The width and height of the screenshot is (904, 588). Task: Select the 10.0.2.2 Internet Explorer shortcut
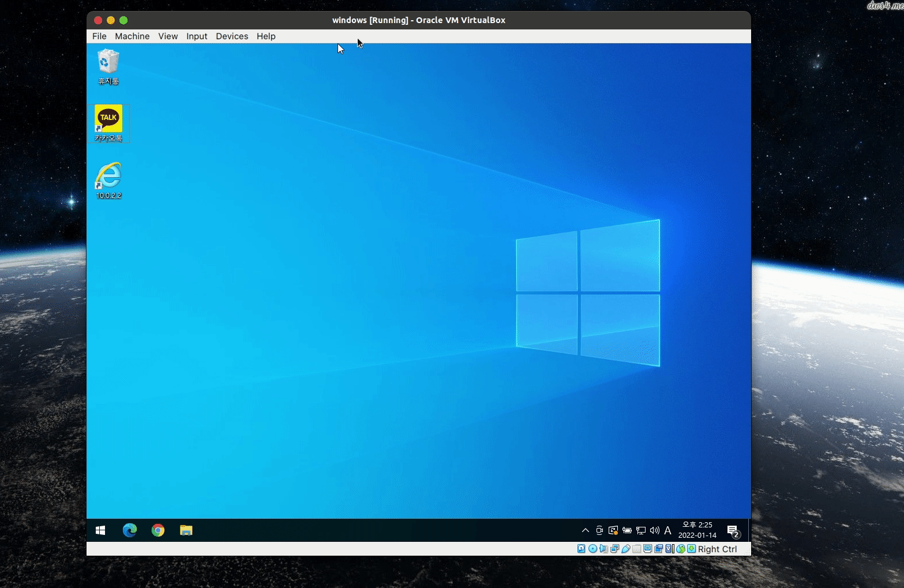[x=108, y=181]
